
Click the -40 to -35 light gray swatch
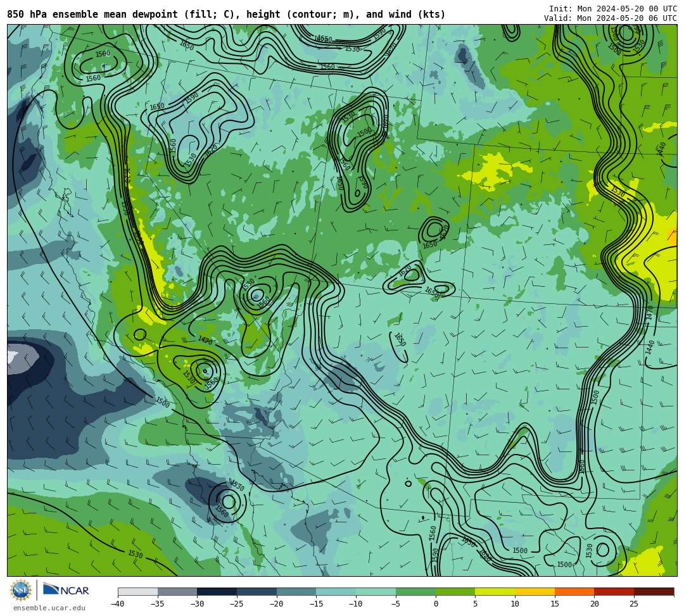(138, 591)
